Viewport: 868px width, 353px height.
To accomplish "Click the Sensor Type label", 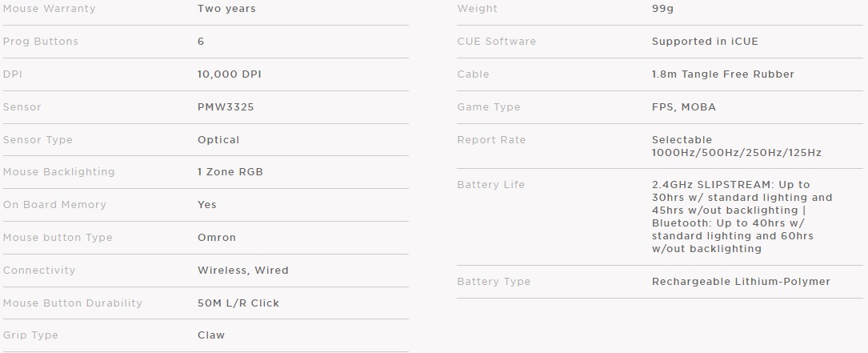I will (x=38, y=140).
